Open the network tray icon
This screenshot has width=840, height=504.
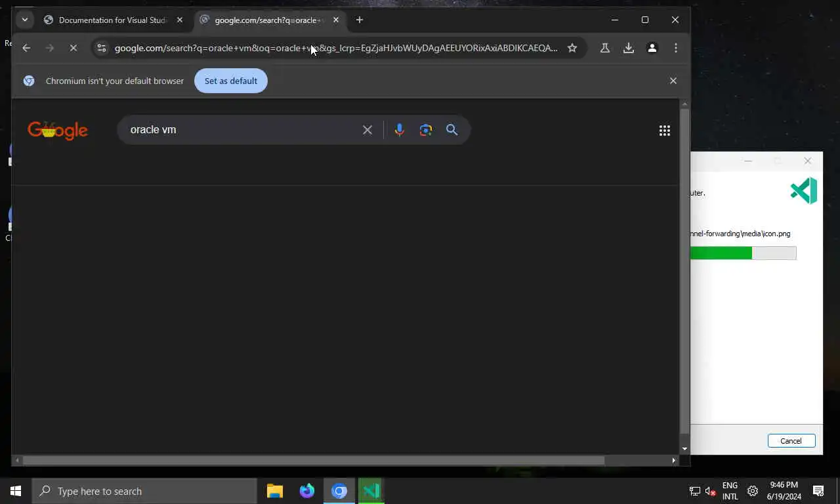(695, 491)
